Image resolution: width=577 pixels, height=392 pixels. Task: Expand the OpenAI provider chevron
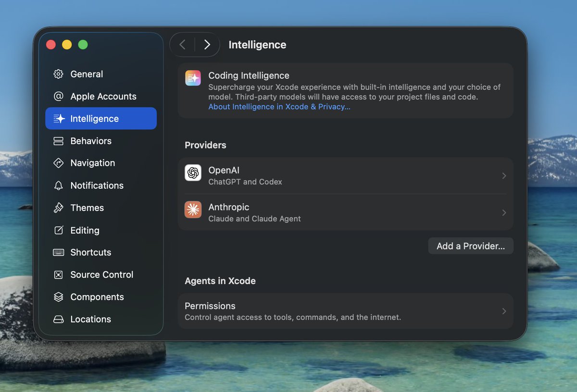(x=504, y=176)
